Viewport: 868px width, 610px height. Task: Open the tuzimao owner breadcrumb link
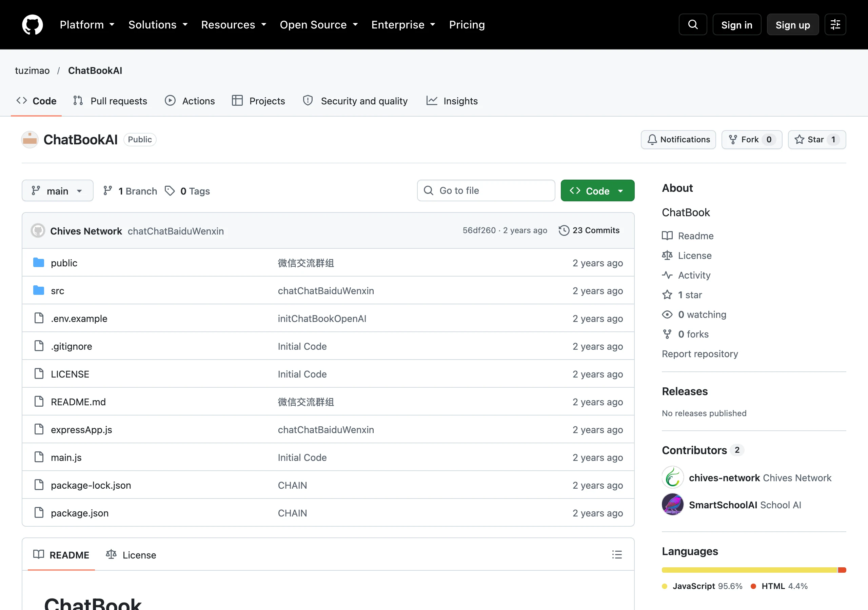(x=32, y=71)
